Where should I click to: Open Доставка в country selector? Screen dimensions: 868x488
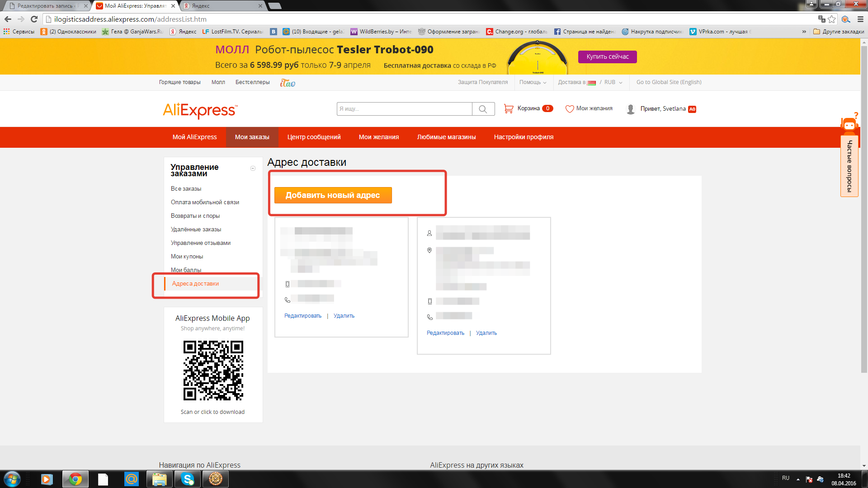coord(577,82)
